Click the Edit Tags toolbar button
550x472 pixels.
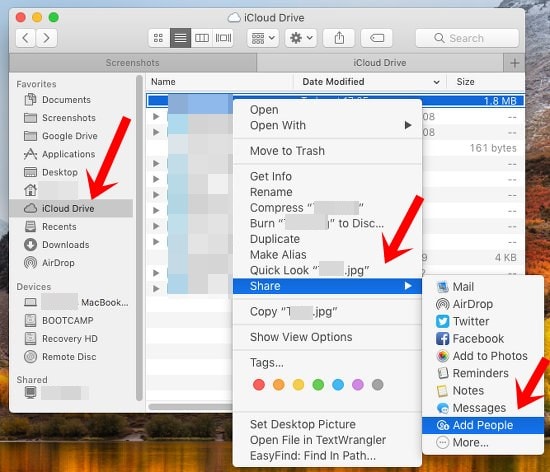[x=376, y=38]
